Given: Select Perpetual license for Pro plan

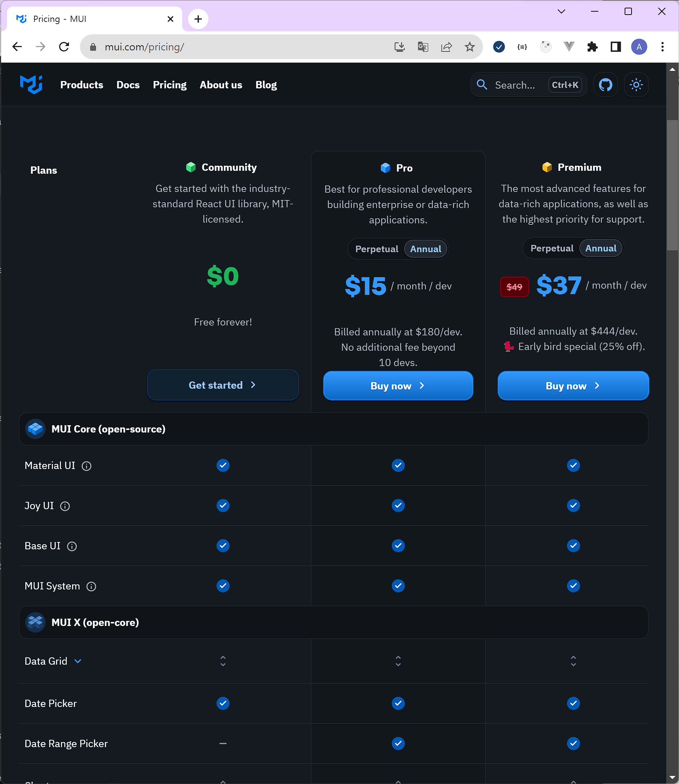Looking at the screenshot, I should (x=377, y=249).
